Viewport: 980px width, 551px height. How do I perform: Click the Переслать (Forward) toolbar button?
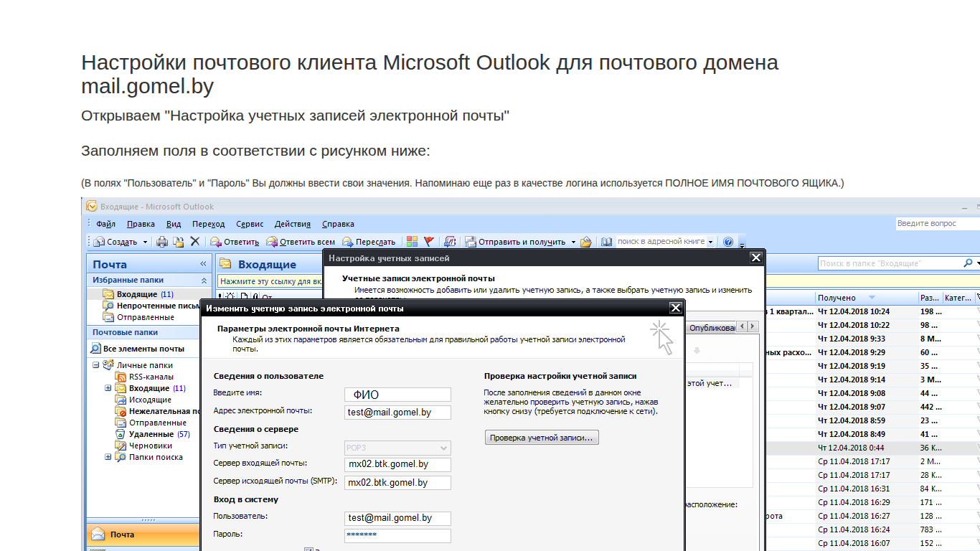[369, 242]
